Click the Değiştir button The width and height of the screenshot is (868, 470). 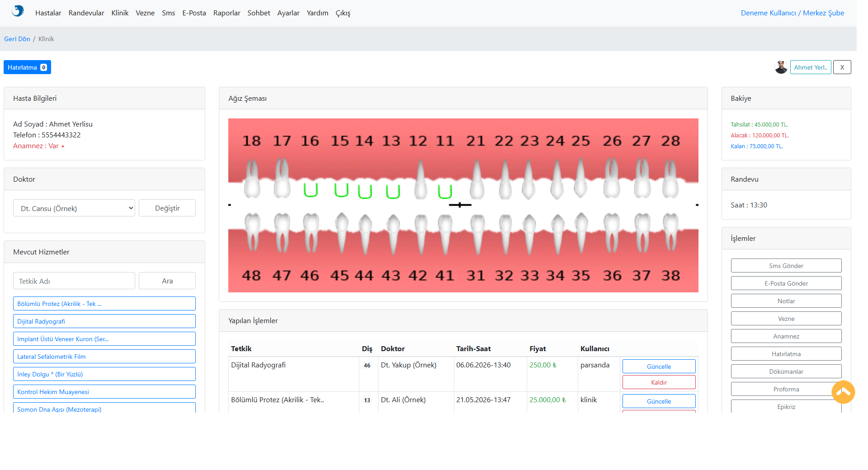tap(167, 208)
